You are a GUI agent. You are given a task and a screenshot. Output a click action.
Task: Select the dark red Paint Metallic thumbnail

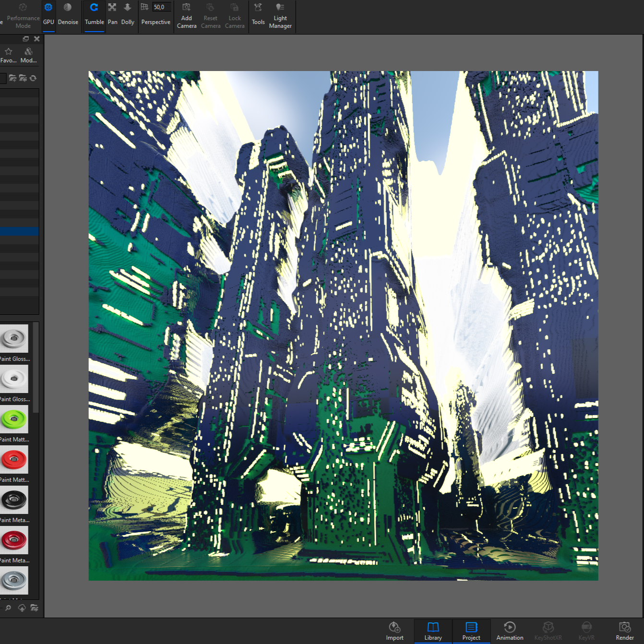point(14,540)
